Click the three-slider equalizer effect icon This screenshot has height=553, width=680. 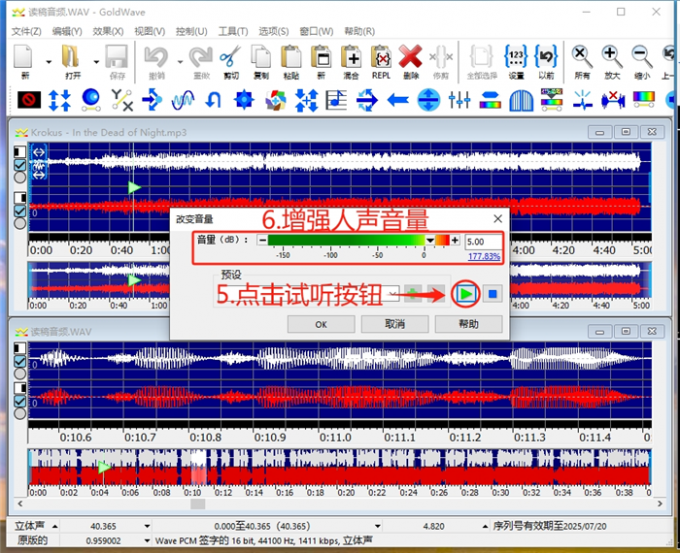[x=459, y=100]
